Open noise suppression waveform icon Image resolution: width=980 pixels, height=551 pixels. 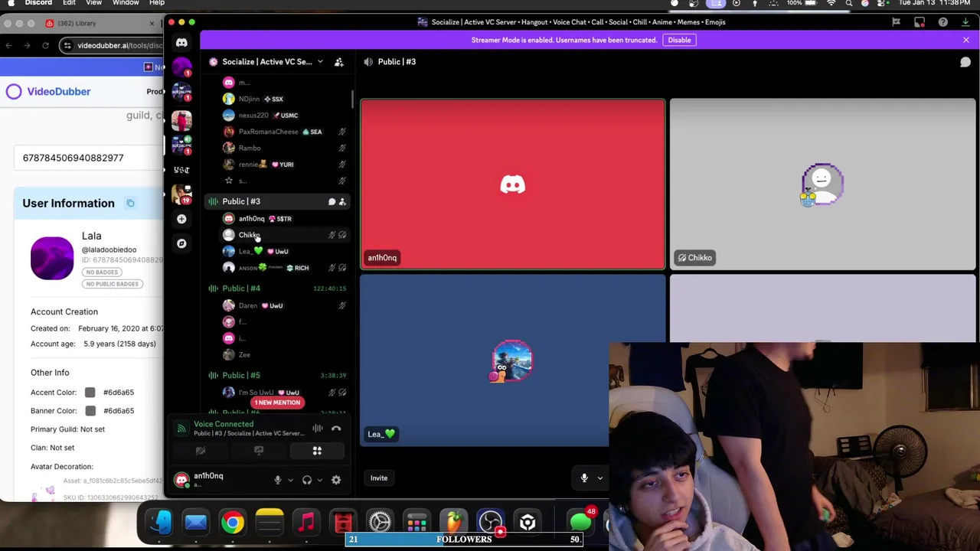click(x=317, y=429)
